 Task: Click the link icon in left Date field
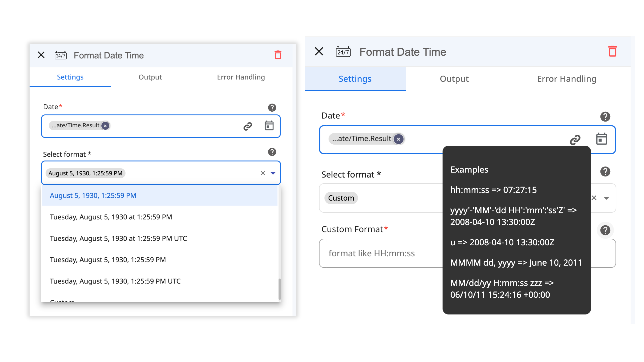coord(248,126)
